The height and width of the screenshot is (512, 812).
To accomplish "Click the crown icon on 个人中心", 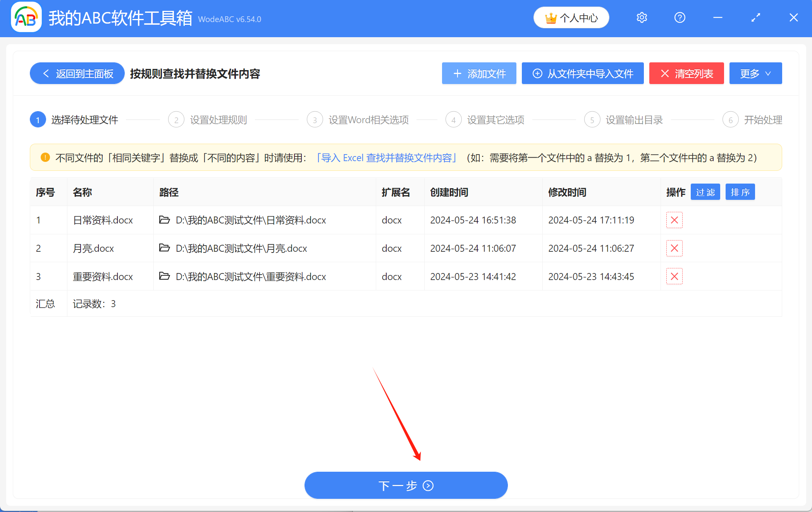I will [550, 17].
